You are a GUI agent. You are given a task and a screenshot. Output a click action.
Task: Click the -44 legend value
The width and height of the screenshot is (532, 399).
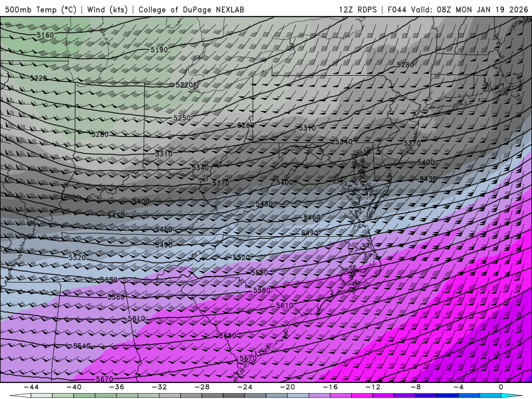[31, 387]
